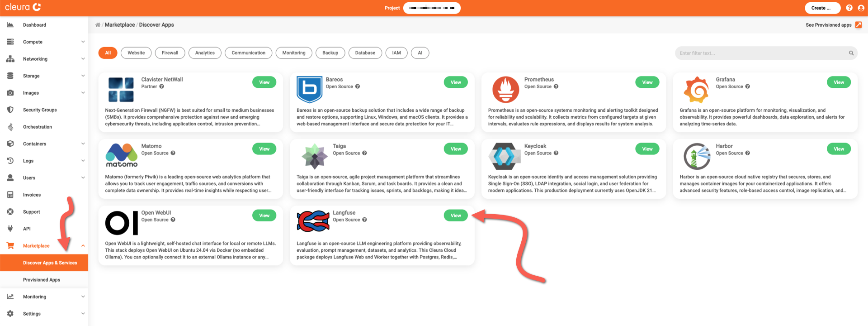The height and width of the screenshot is (326, 868).
Task: Click the help question mark icon in header
Action: point(849,8)
